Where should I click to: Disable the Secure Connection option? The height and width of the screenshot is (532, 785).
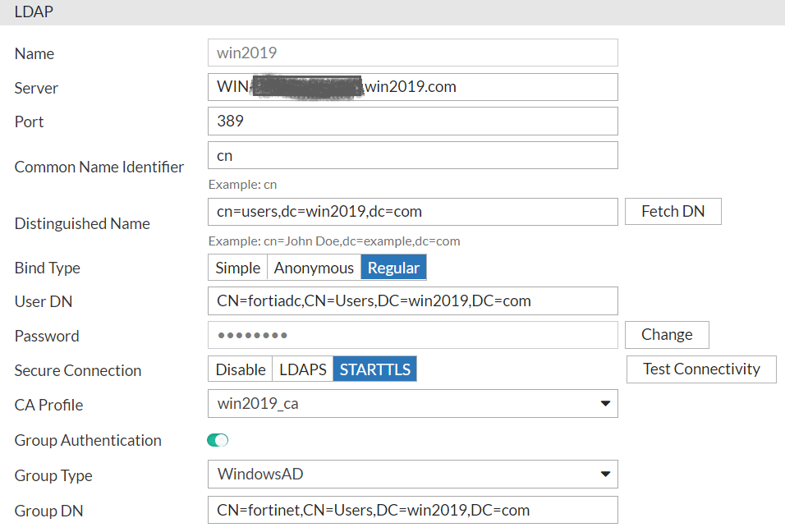tap(239, 369)
